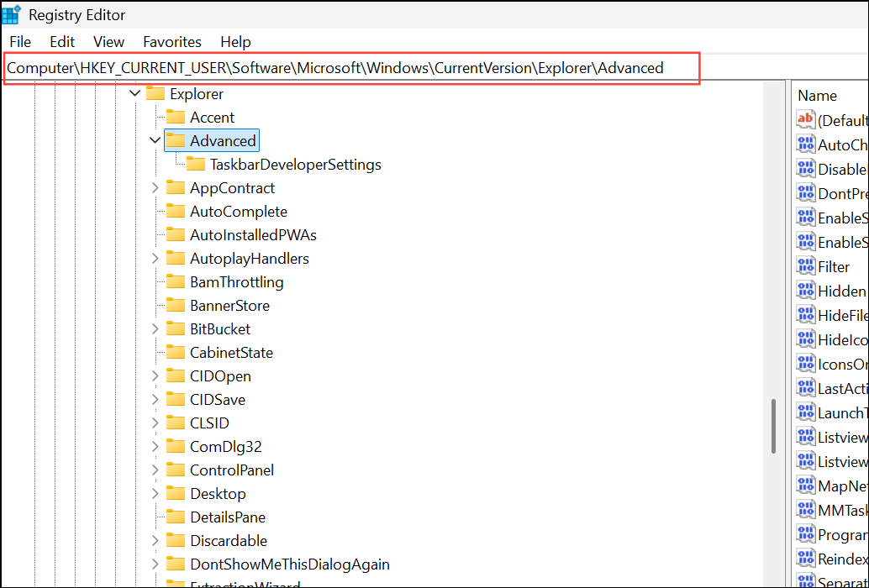Expand the BitBucket key
The width and height of the screenshot is (869, 588).
tap(155, 329)
